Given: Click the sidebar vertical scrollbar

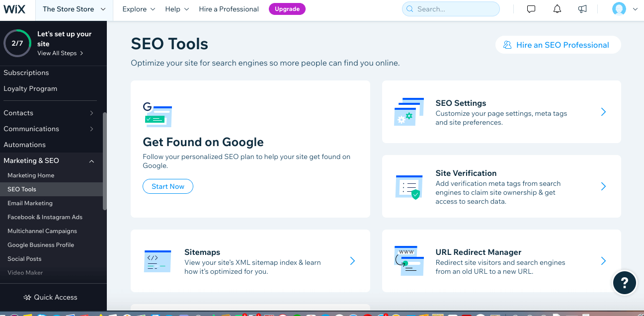Looking at the screenshot, I should tap(104, 161).
